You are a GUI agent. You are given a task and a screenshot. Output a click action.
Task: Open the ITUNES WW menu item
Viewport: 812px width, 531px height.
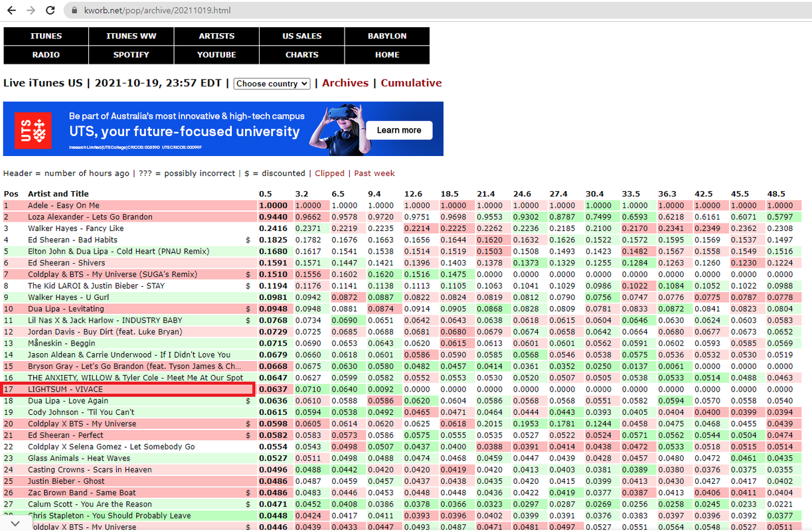pyautogui.click(x=131, y=36)
